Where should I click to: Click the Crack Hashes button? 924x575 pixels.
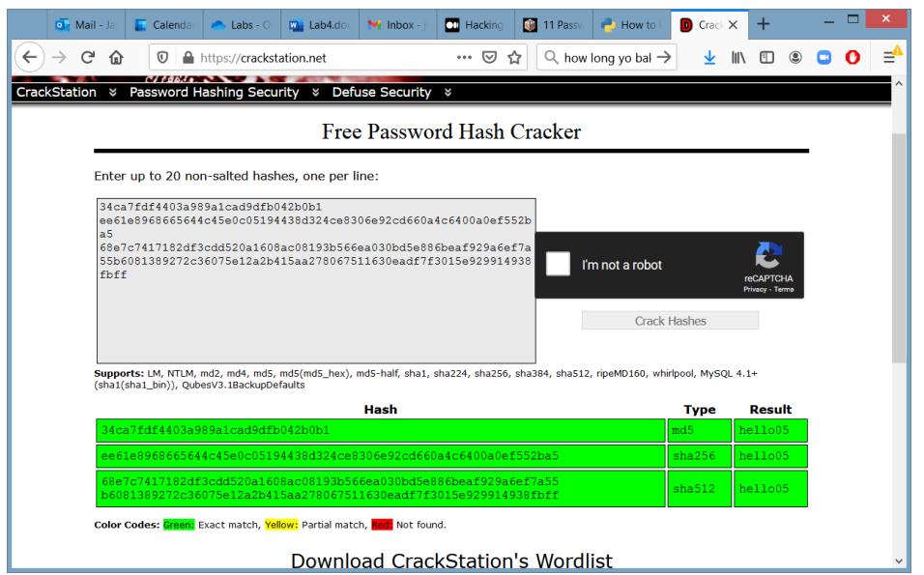pyautogui.click(x=670, y=321)
